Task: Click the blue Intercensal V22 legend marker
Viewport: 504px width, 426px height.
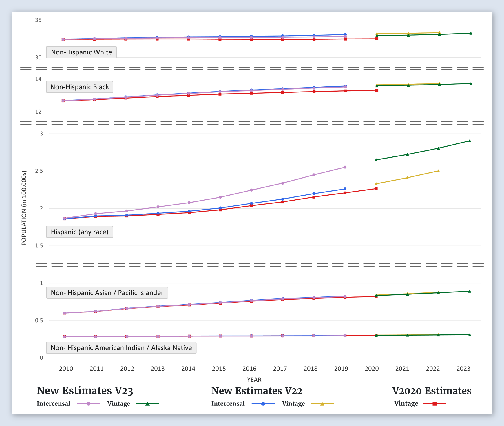Action: 263,404
